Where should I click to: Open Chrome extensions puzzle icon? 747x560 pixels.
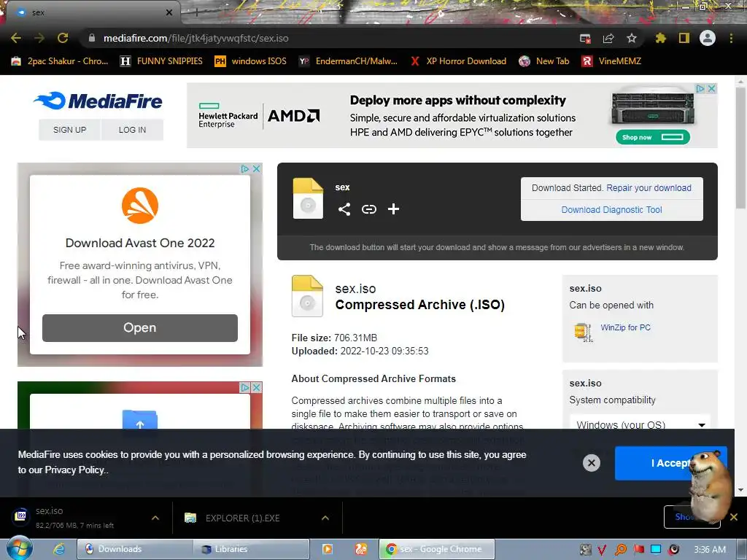(661, 38)
